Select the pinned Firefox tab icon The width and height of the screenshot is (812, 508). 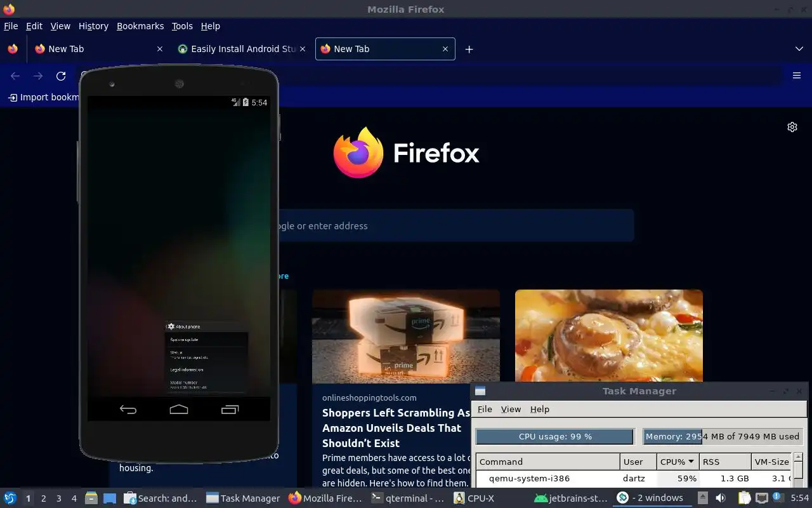coord(13,49)
